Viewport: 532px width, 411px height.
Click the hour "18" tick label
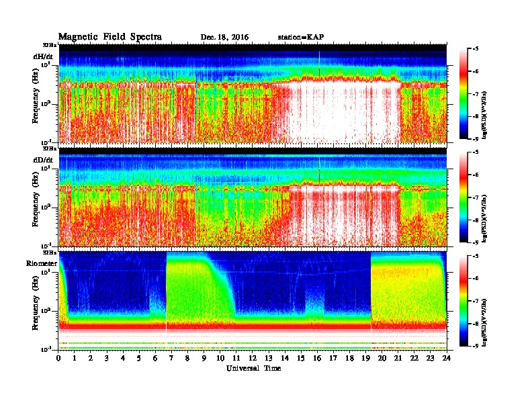(x=349, y=358)
